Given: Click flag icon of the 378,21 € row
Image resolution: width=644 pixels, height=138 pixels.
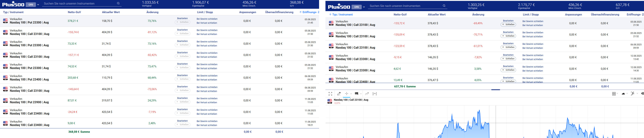Looking at the screenshot, I should pyautogui.click(x=5, y=21).
